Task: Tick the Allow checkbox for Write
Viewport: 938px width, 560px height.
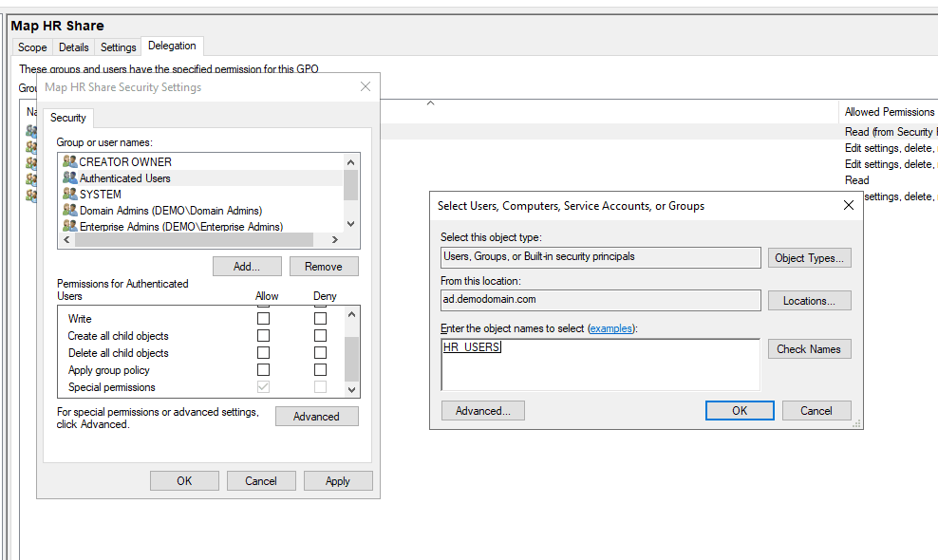Action: [263, 319]
